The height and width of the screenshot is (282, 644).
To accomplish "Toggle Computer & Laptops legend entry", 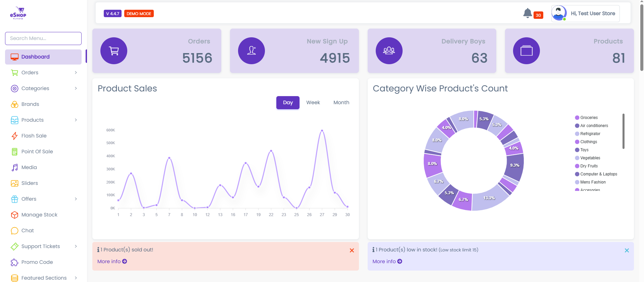I will 596,174.
